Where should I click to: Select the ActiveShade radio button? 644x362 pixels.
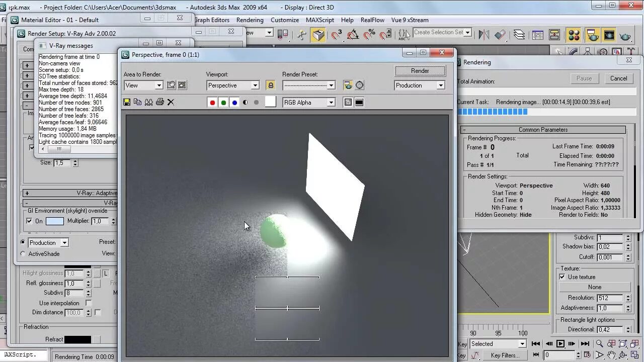pos(23,254)
